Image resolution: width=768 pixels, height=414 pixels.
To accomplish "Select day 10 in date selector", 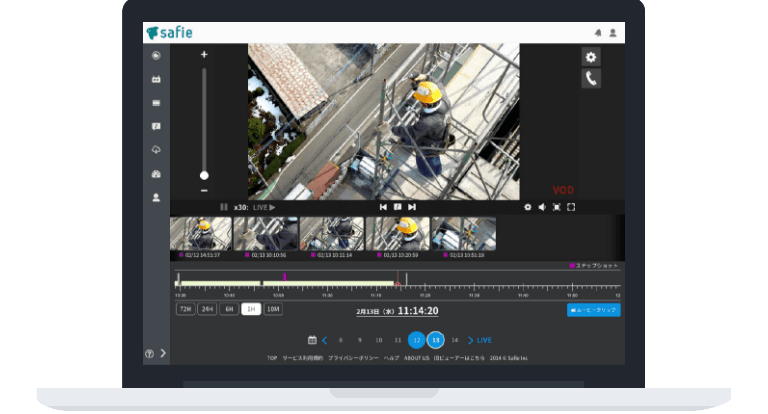I will point(379,340).
